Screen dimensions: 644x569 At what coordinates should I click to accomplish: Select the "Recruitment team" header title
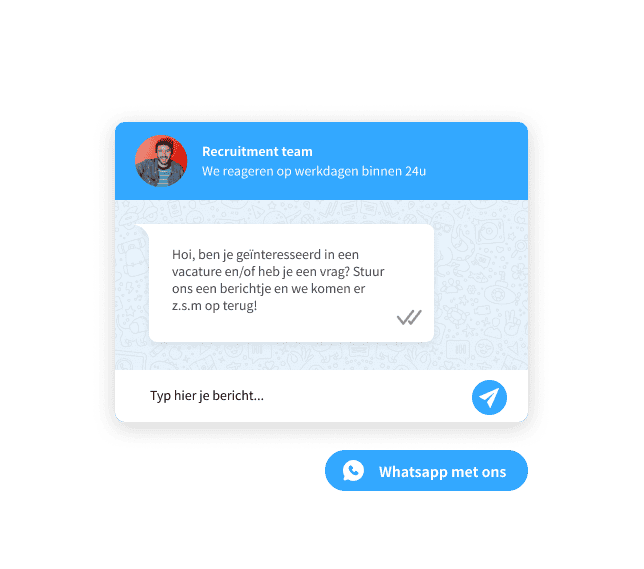click(x=257, y=152)
